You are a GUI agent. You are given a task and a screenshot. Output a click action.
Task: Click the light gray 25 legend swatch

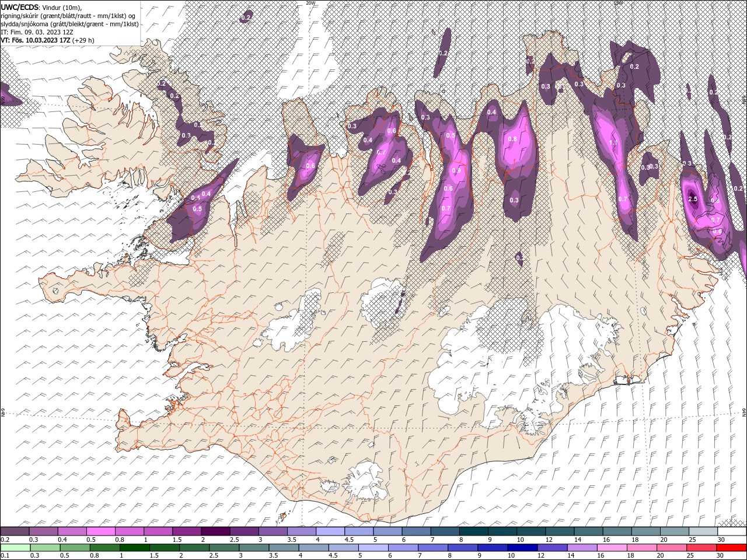(x=703, y=531)
